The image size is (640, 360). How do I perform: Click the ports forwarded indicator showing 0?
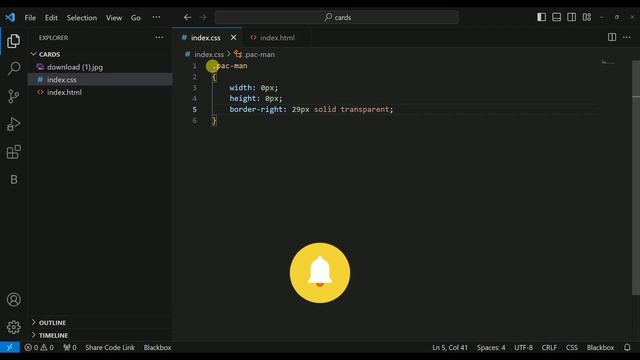click(x=70, y=347)
